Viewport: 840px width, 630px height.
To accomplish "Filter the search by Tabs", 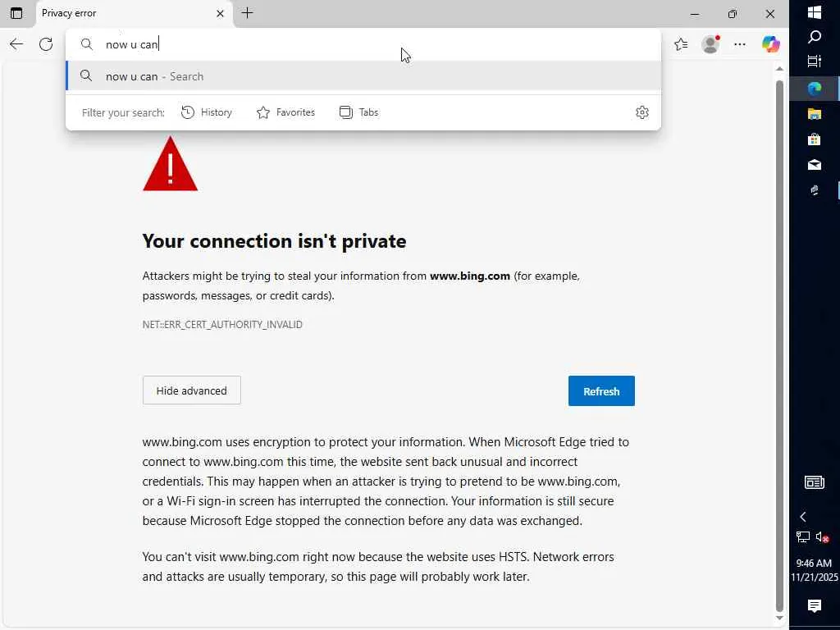I will point(358,112).
